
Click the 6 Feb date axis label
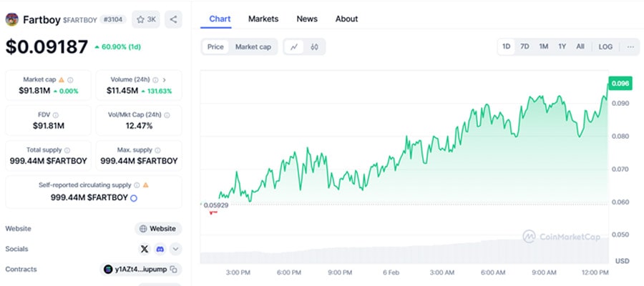(391, 272)
